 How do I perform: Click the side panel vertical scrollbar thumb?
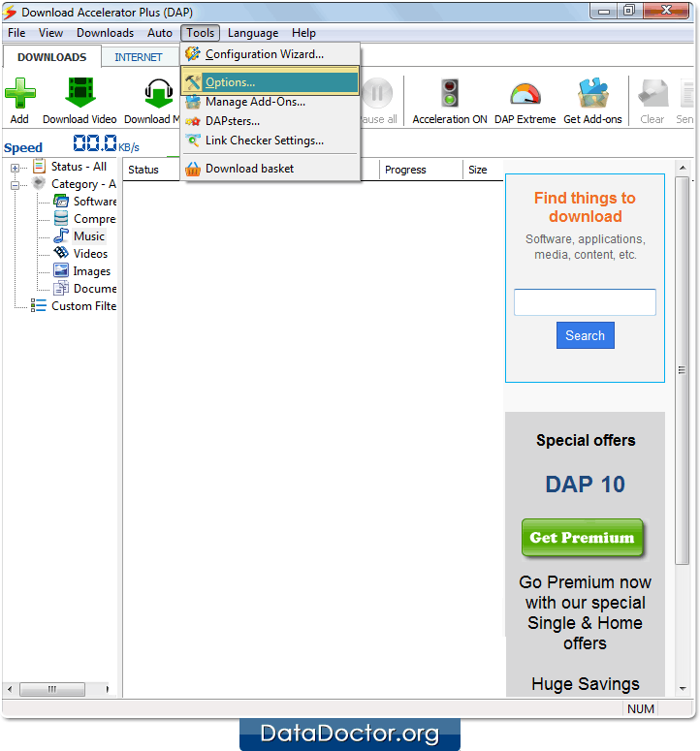point(682,370)
